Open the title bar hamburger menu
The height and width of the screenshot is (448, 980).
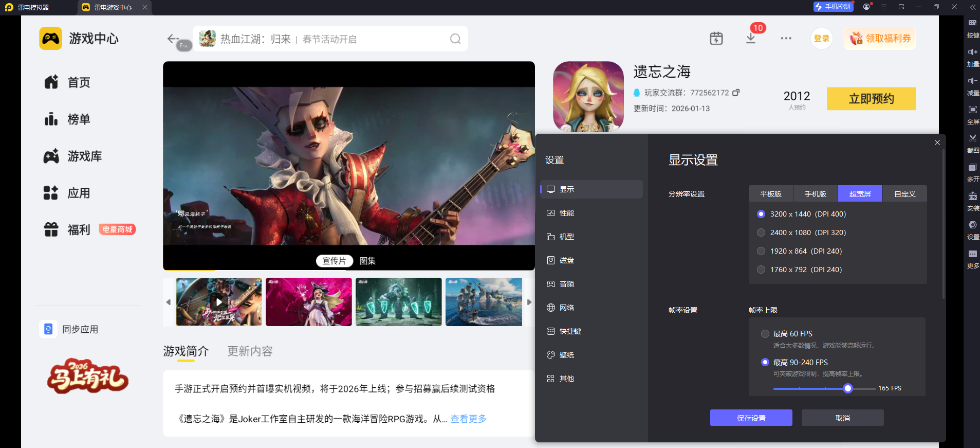884,7
